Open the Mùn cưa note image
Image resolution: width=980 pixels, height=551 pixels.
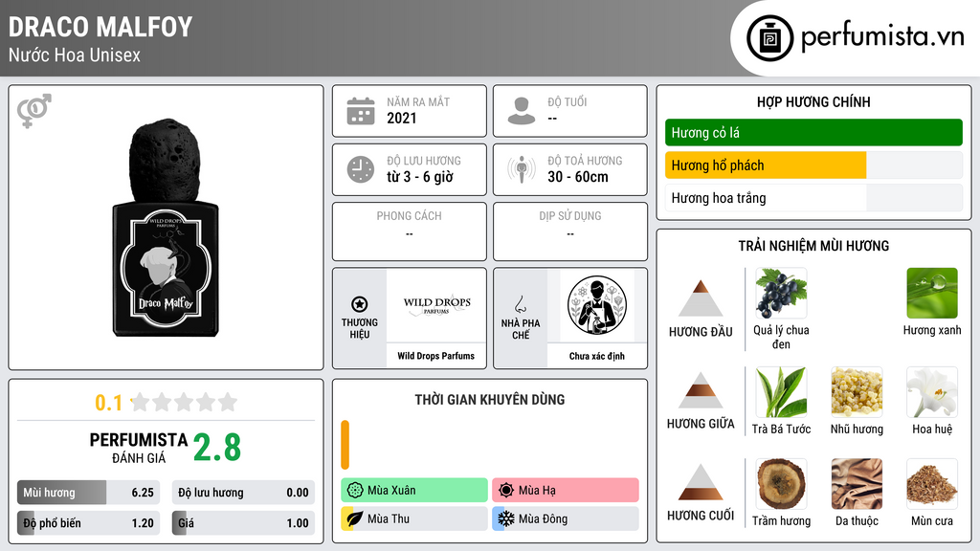[x=932, y=484]
